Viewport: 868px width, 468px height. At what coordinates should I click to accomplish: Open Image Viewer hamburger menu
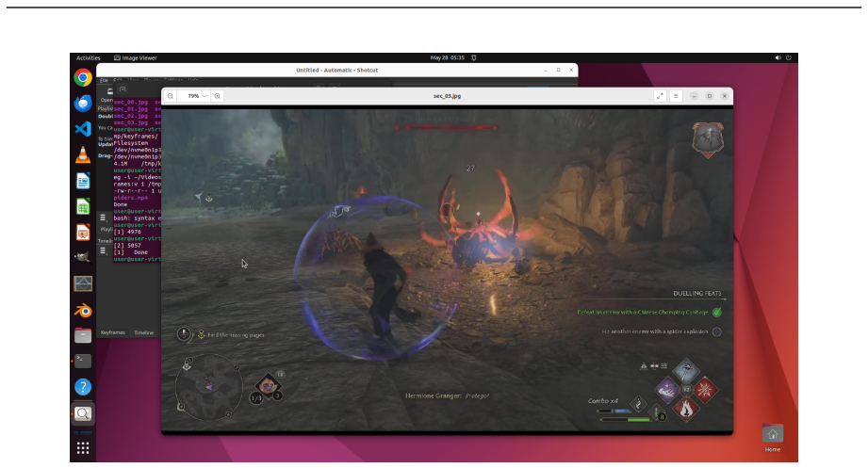pos(676,96)
